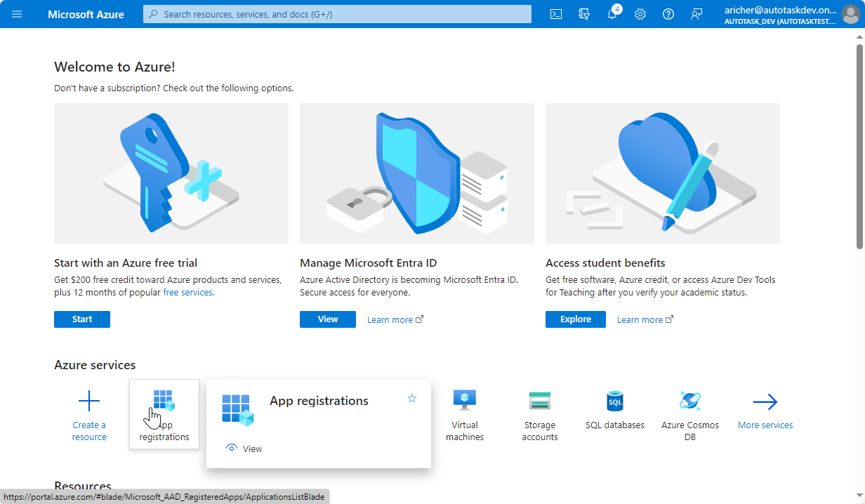Select "Access student benefits" title
Image resolution: width=865 pixels, height=504 pixels.
(x=605, y=263)
